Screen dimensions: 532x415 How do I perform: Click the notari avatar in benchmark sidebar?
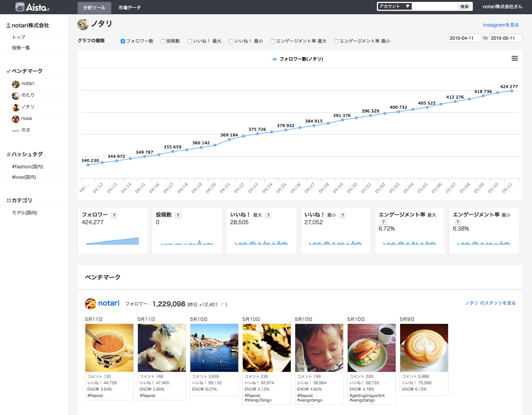[15, 84]
